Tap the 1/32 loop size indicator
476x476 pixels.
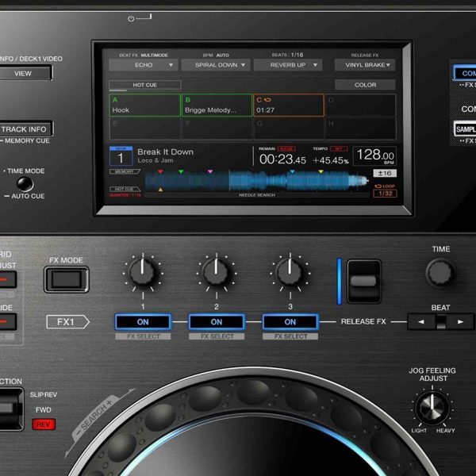[386, 194]
